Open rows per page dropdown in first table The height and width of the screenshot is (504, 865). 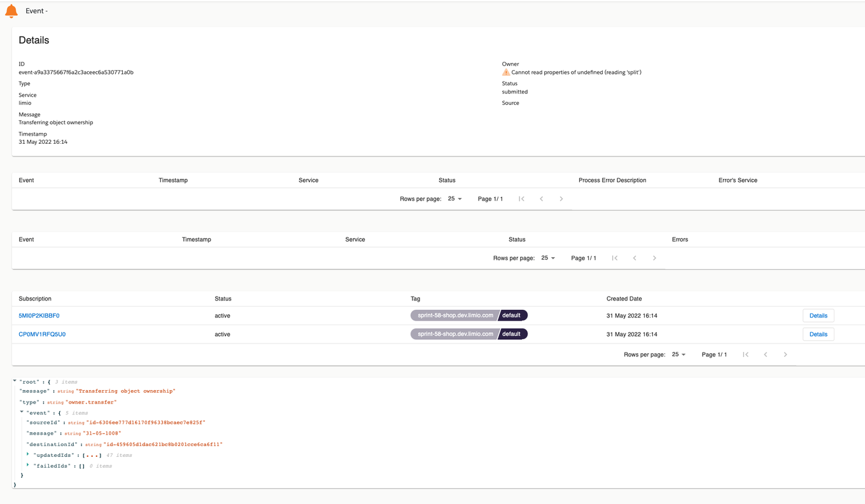coord(454,199)
